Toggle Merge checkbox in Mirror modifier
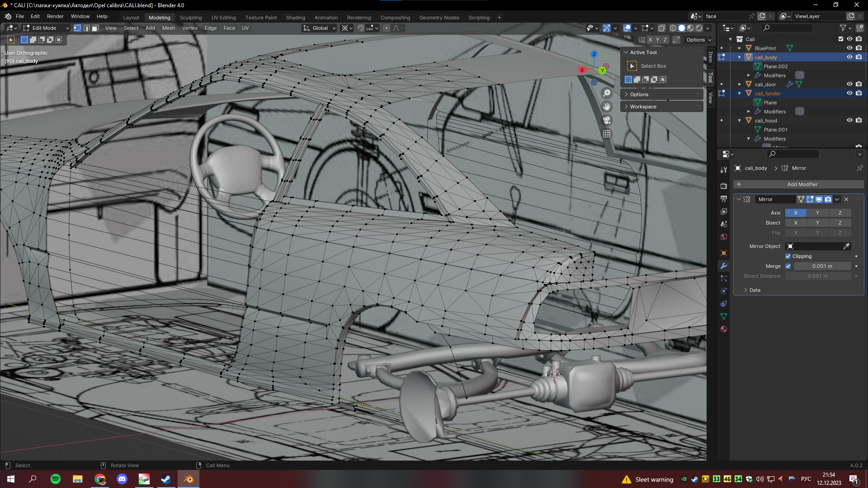This screenshot has width=868, height=488. [788, 266]
